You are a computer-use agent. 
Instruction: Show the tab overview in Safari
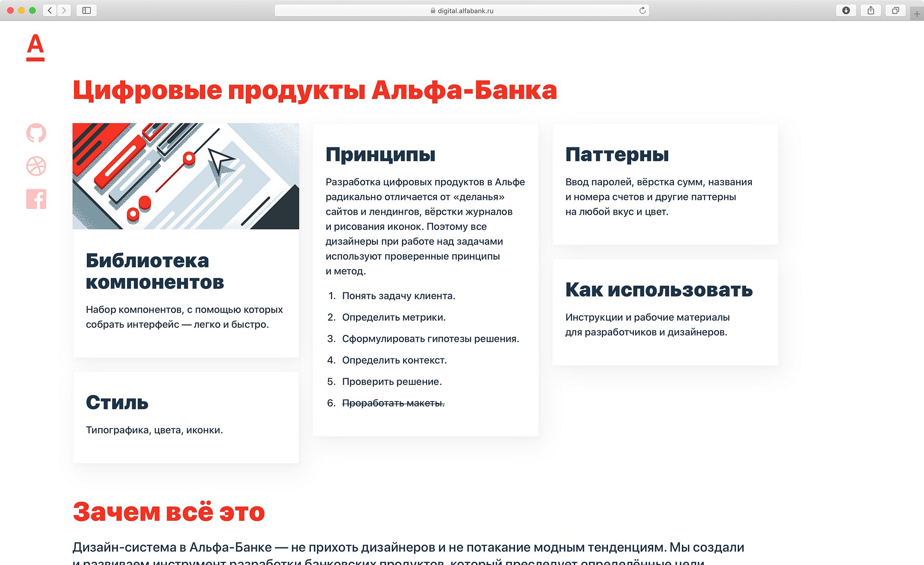click(895, 10)
